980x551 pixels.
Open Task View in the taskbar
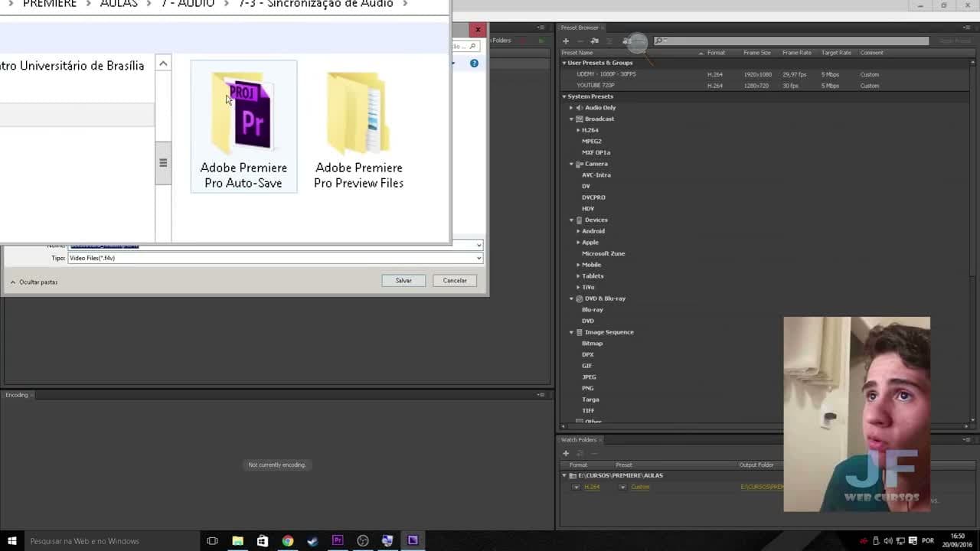pos(212,541)
